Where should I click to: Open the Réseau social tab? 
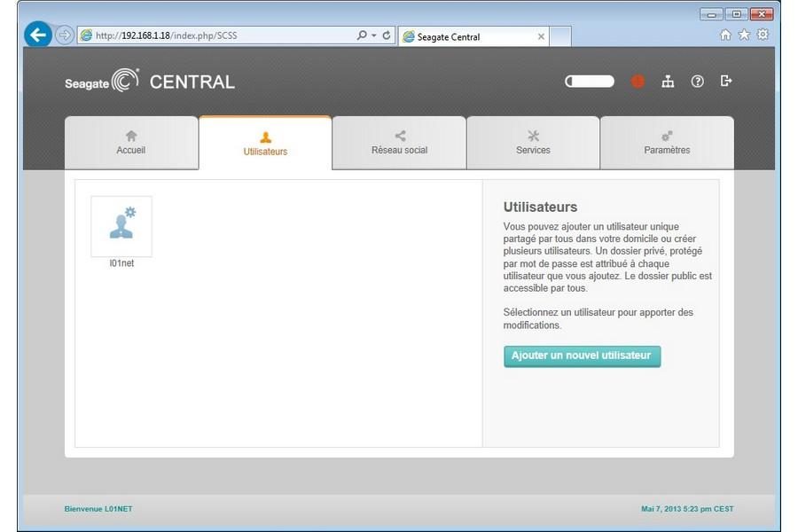point(400,143)
